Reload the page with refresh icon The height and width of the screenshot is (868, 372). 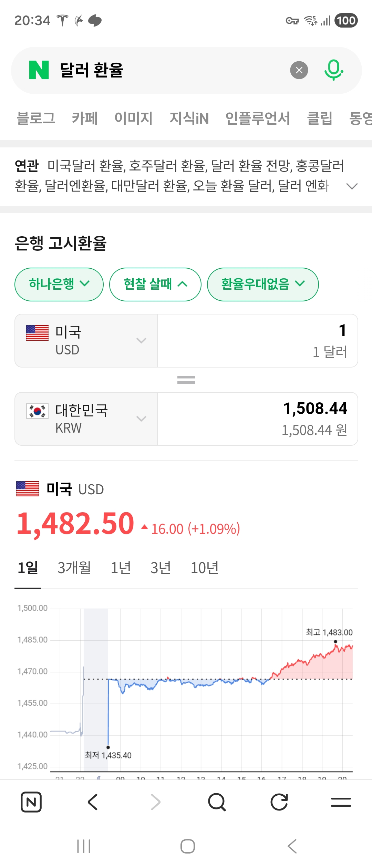coord(279,802)
